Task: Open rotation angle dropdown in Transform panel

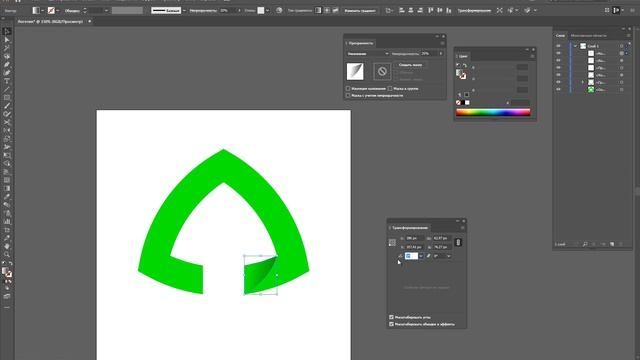Action: (x=421, y=256)
